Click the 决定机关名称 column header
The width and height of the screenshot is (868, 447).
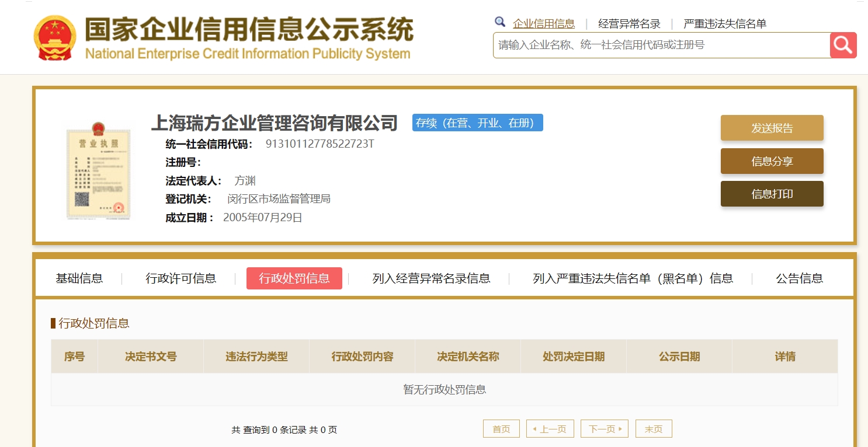tap(468, 357)
